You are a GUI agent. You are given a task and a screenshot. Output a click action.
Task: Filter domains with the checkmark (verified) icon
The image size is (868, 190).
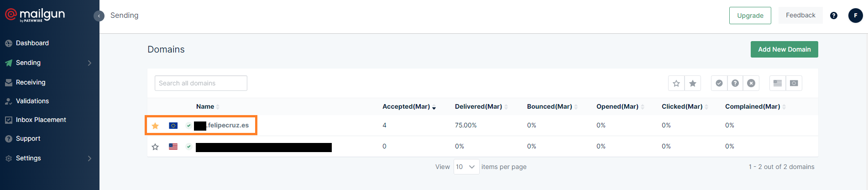(719, 83)
